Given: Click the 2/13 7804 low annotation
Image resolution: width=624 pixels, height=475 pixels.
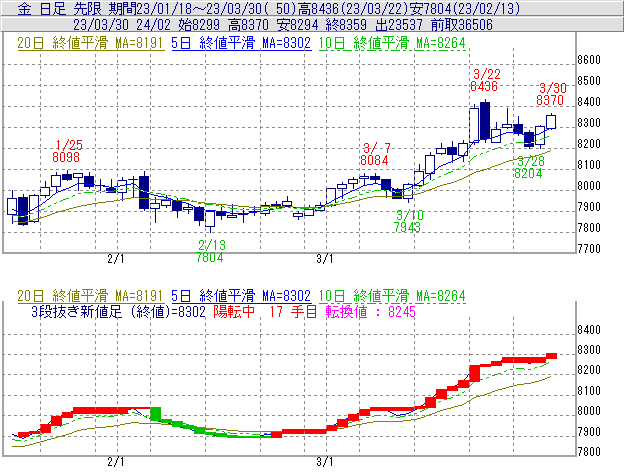Looking at the screenshot, I should point(211,251).
